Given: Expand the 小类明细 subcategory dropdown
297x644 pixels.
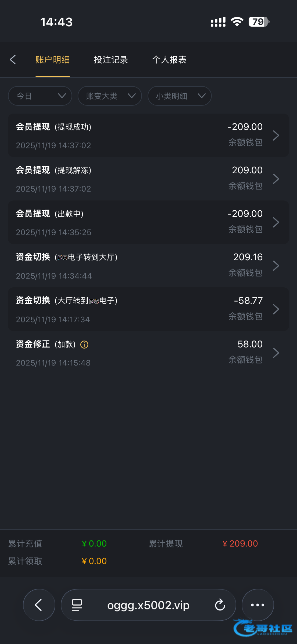Looking at the screenshot, I should tap(180, 96).
